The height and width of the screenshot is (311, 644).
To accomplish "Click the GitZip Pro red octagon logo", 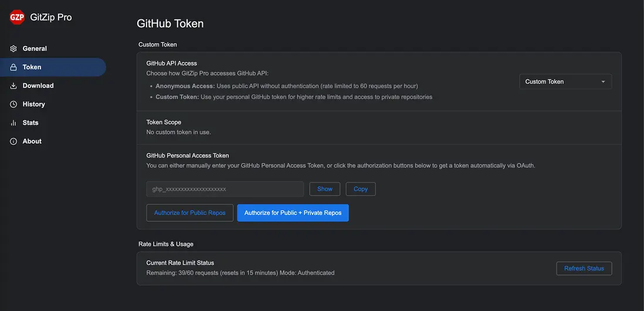I will [17, 17].
